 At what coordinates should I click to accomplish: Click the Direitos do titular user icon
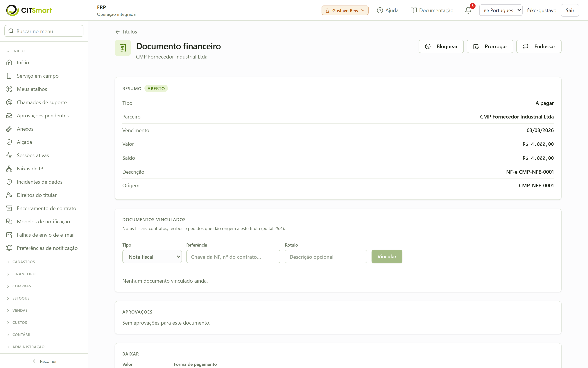click(x=9, y=195)
